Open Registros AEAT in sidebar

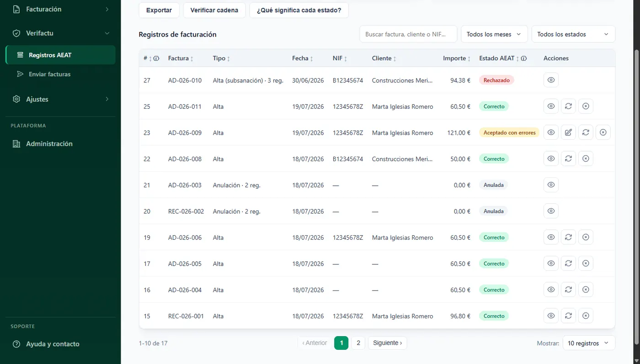click(x=60, y=55)
